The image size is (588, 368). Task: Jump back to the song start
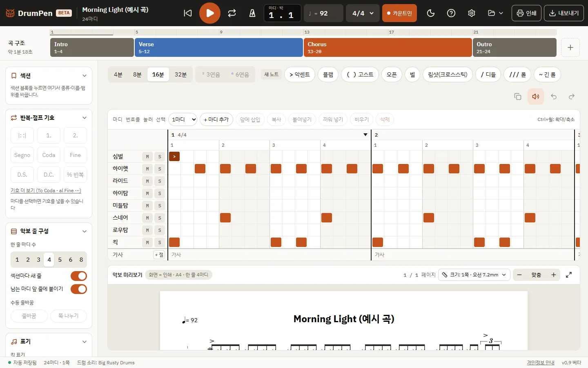pyautogui.click(x=188, y=13)
